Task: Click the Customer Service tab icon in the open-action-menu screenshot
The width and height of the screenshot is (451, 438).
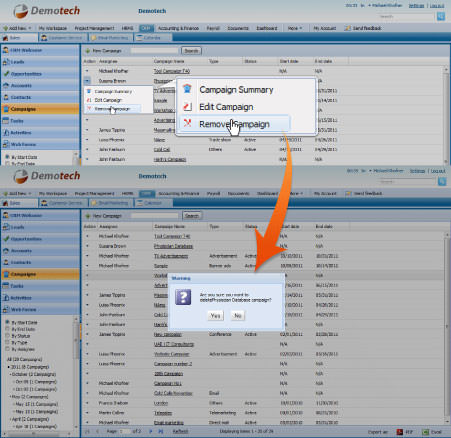Action: pyautogui.click(x=44, y=38)
